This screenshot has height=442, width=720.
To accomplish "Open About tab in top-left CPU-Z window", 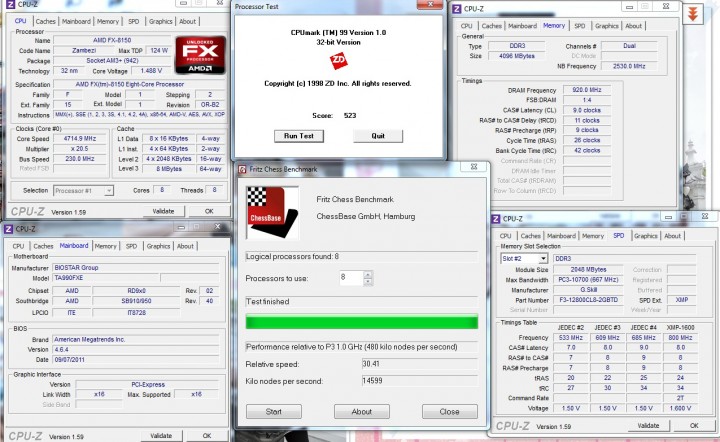I will tap(187, 21).
